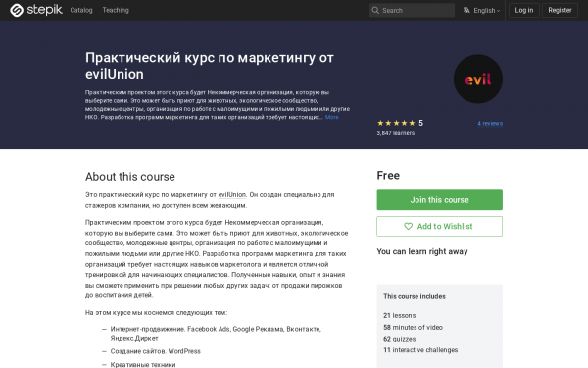Click 'This course includes' heading

pos(415,296)
